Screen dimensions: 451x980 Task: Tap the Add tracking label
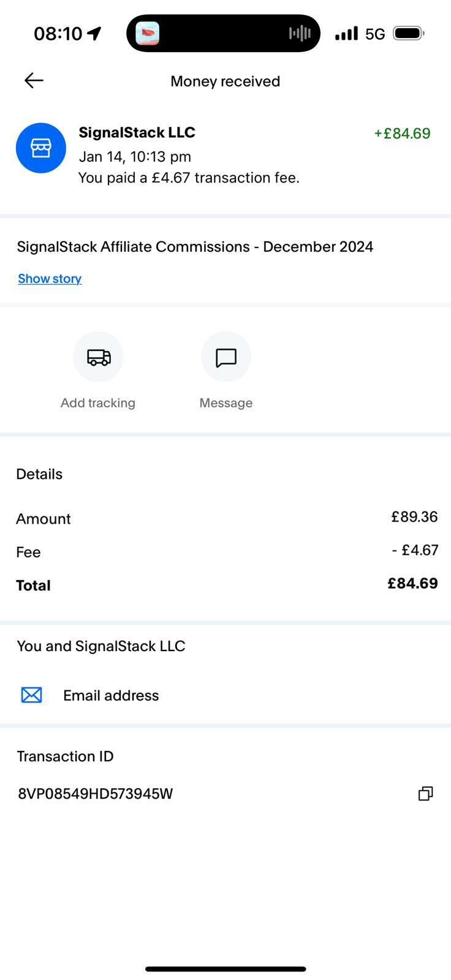(98, 403)
